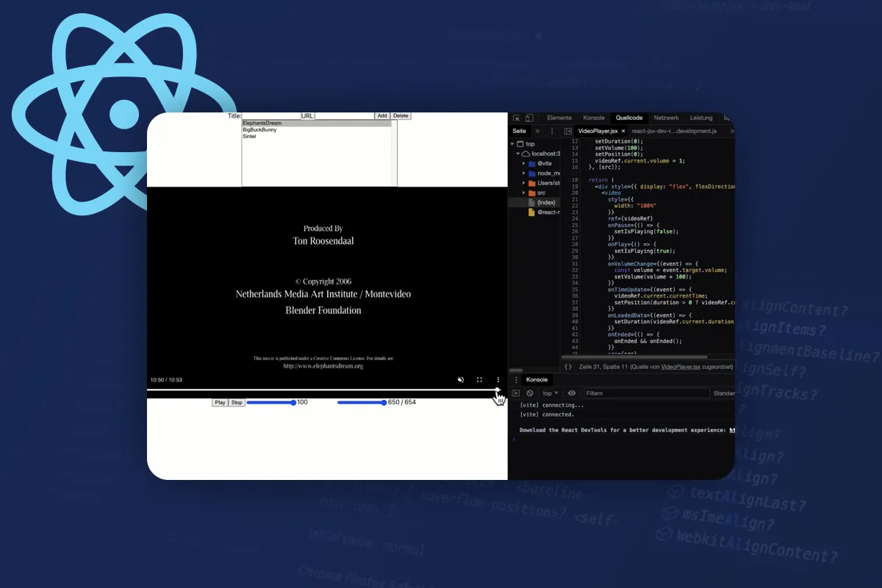Screen dimensions: 882x588
Task: Show the console sidebar icon
Action: point(516,393)
